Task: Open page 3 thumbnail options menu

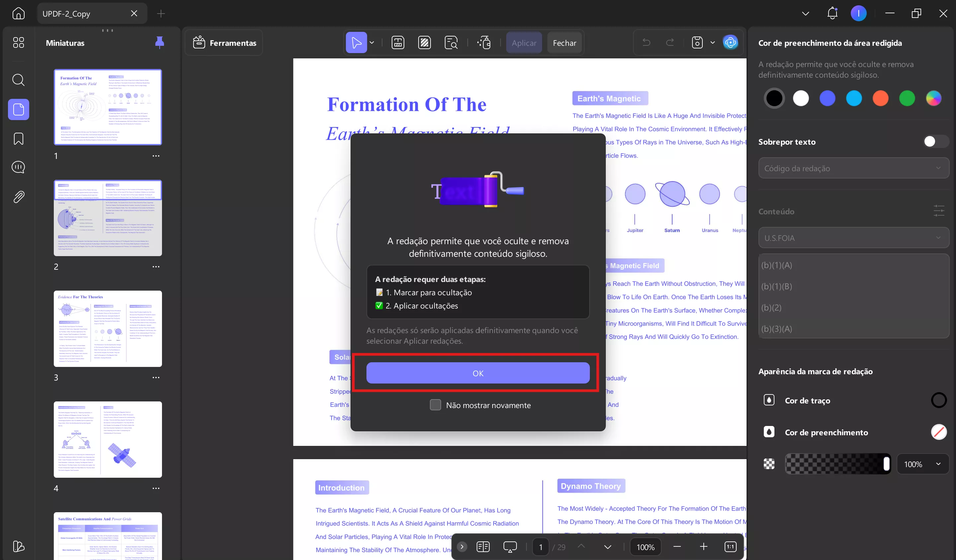Action: (156, 377)
